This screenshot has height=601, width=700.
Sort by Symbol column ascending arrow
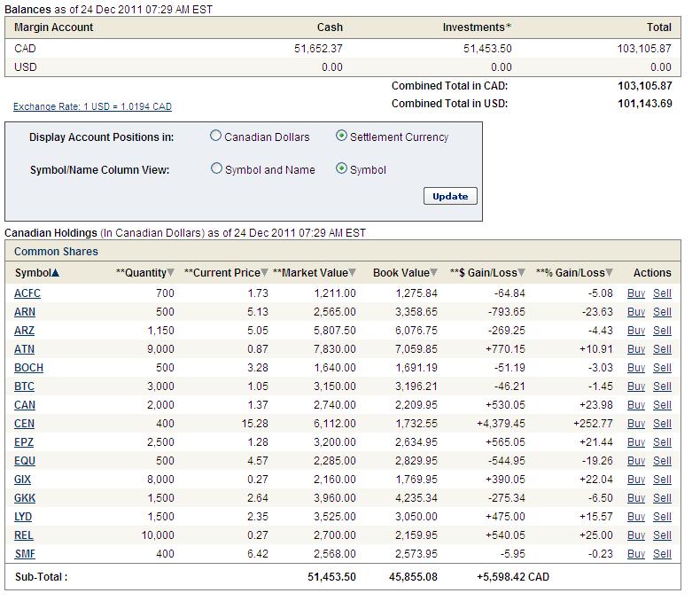(56, 273)
